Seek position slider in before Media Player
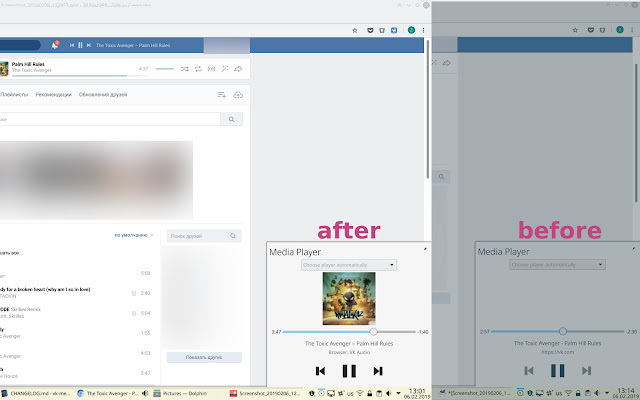 (558, 331)
